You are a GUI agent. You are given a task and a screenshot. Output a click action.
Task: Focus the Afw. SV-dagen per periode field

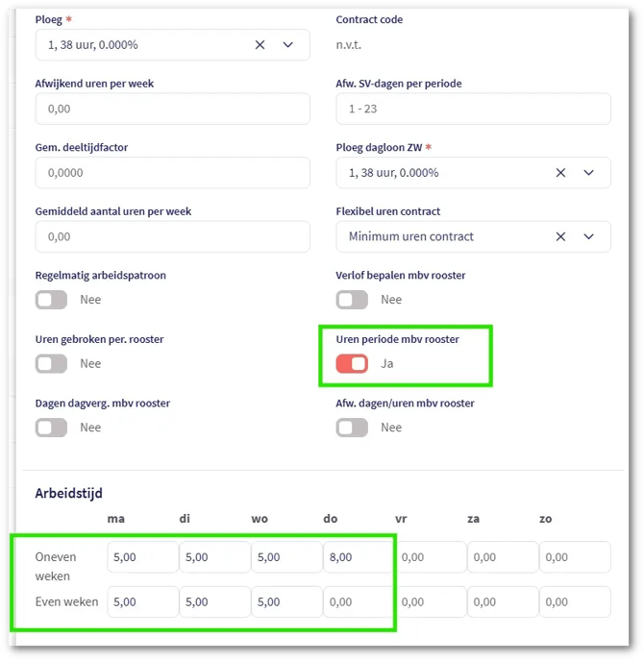tap(473, 109)
